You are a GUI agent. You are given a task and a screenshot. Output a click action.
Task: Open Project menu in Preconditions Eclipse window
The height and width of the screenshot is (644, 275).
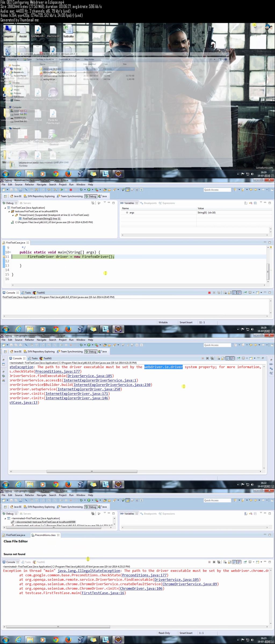(63, 495)
